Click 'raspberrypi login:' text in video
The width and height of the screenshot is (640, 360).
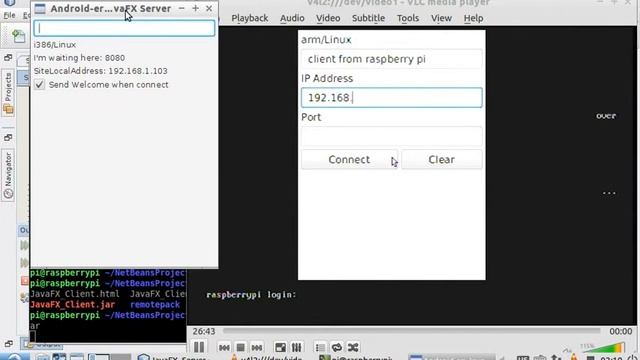click(251, 295)
